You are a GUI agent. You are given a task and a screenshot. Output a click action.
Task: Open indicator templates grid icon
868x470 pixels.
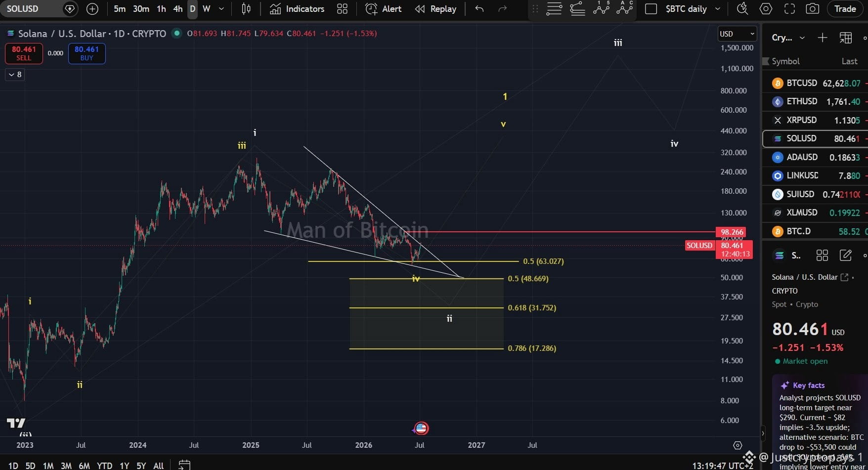[342, 9]
